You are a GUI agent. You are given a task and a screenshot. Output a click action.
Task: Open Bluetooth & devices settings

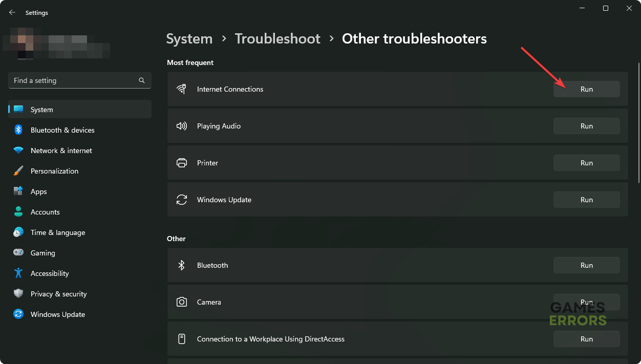pos(62,130)
